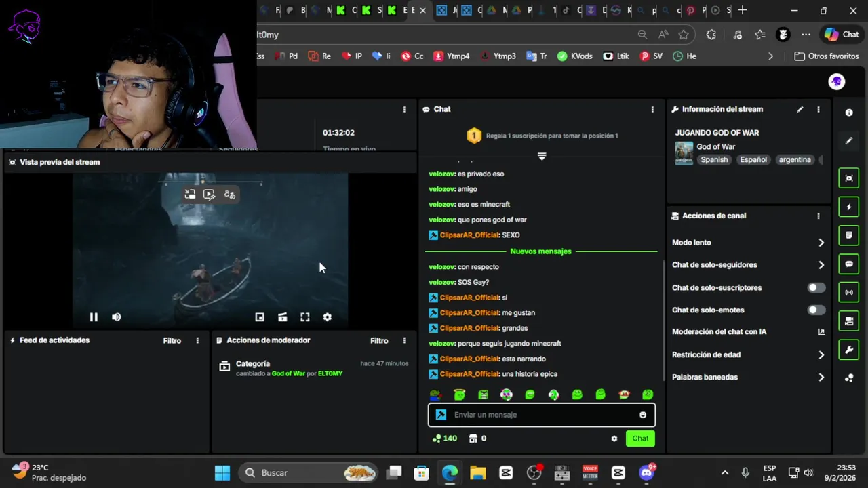The width and height of the screenshot is (868, 488).
Task: Add page to favorites star icon
Action: (x=684, y=35)
